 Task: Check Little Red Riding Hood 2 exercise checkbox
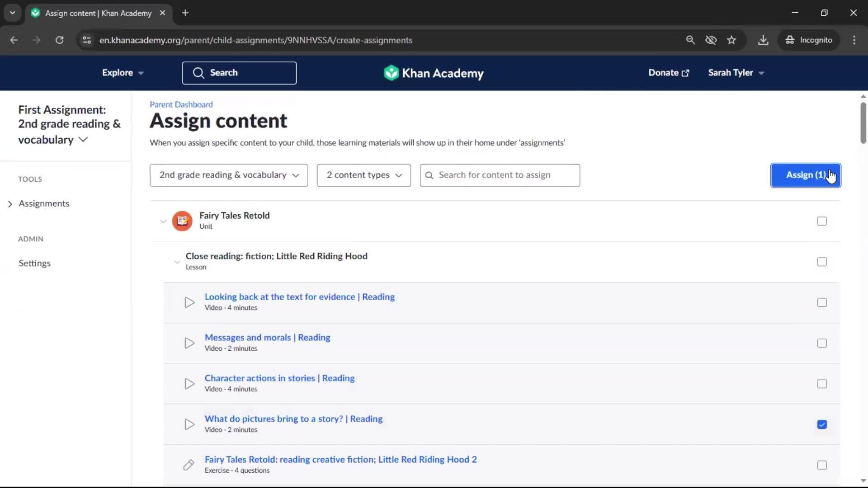(822, 465)
